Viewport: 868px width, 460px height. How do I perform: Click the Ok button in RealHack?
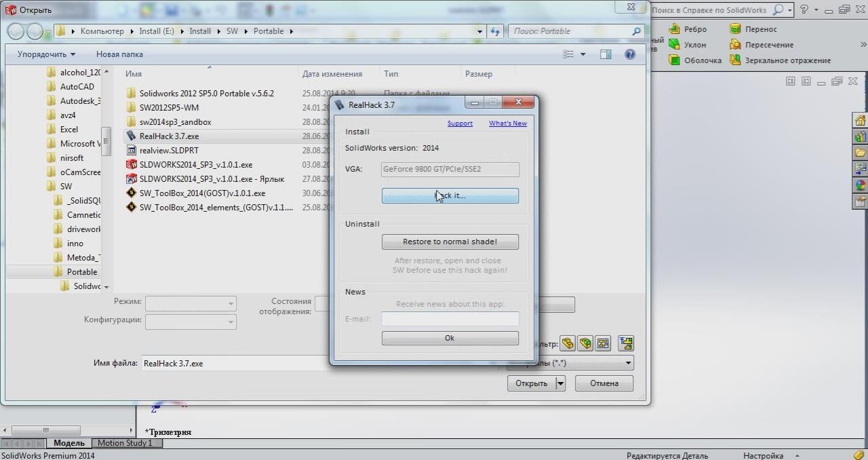(450, 338)
